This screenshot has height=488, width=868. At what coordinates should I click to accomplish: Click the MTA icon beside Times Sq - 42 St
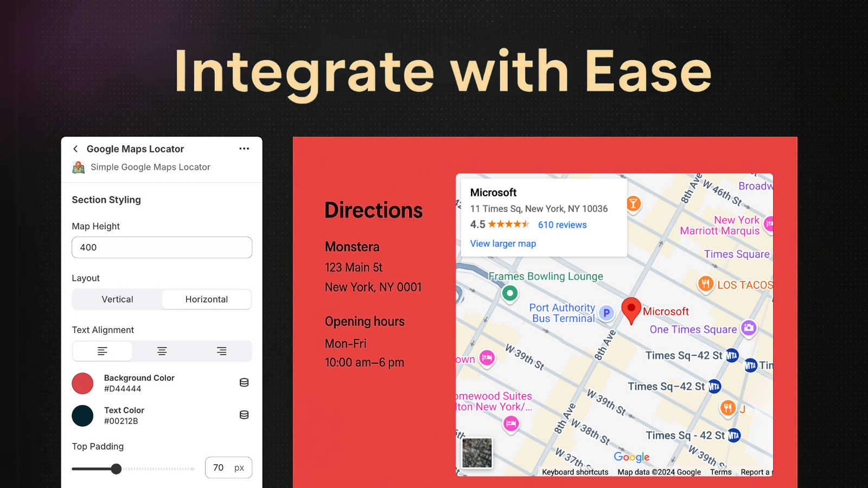click(x=734, y=435)
